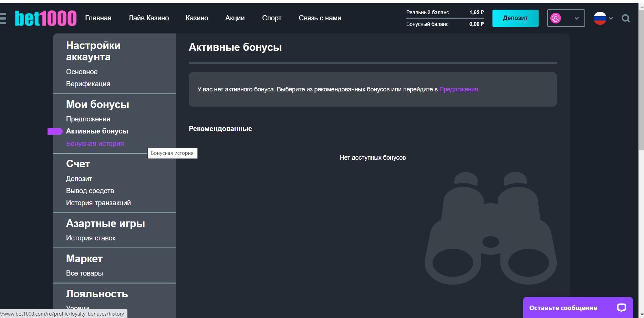Click the search magnifier icon
The height and width of the screenshot is (318, 644).
coord(625,18)
